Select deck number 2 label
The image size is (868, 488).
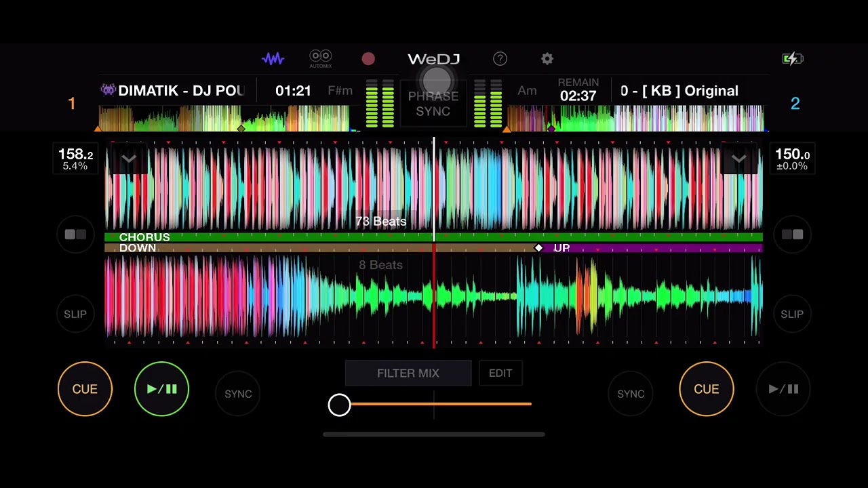pyautogui.click(x=795, y=104)
